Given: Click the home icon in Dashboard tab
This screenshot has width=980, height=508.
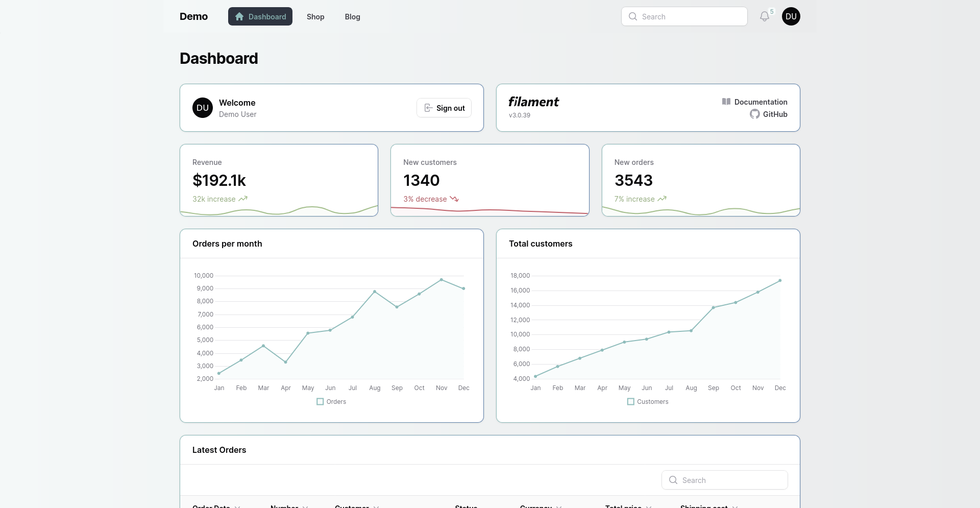Looking at the screenshot, I should [x=239, y=17].
